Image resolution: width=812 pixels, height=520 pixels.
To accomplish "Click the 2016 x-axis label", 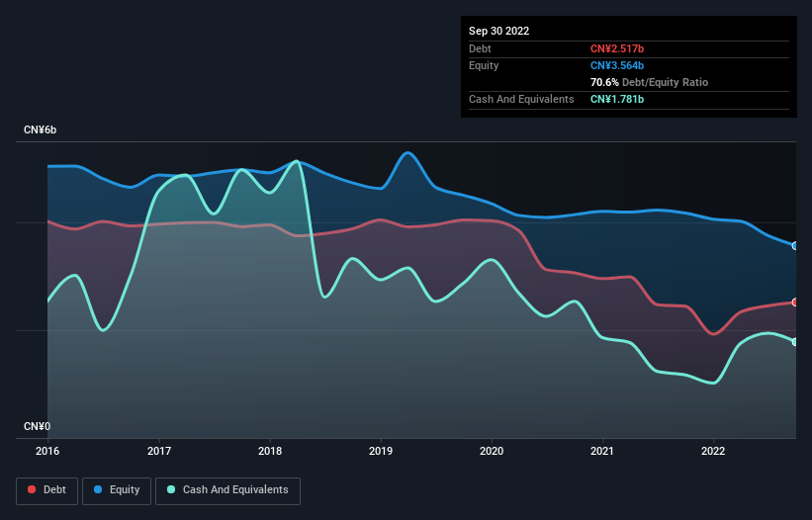I will click(x=47, y=451).
